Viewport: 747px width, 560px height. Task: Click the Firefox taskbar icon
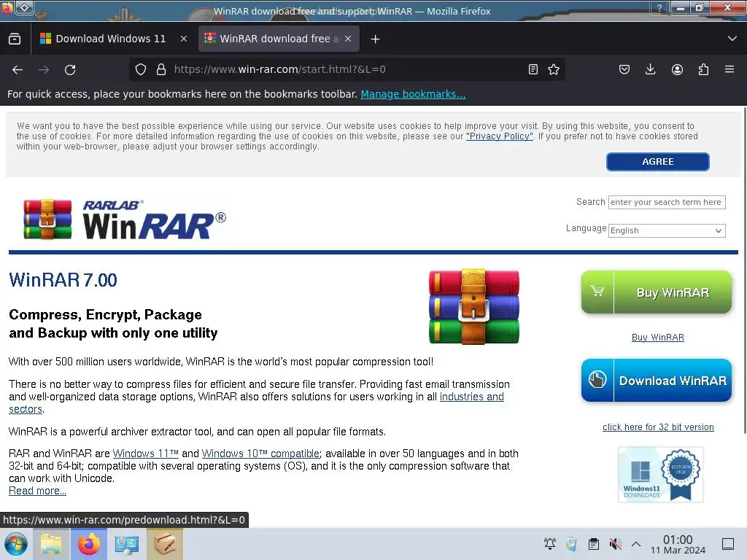(x=88, y=544)
